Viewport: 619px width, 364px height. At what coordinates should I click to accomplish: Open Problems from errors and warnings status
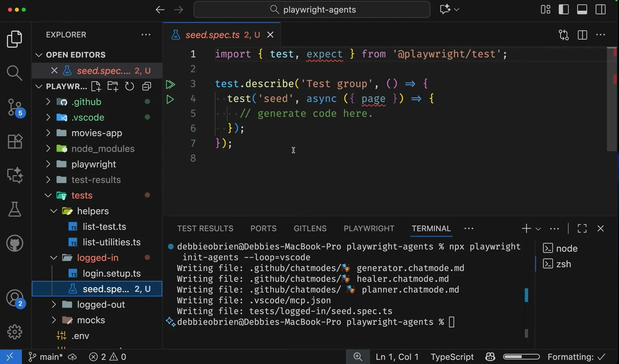point(107,357)
